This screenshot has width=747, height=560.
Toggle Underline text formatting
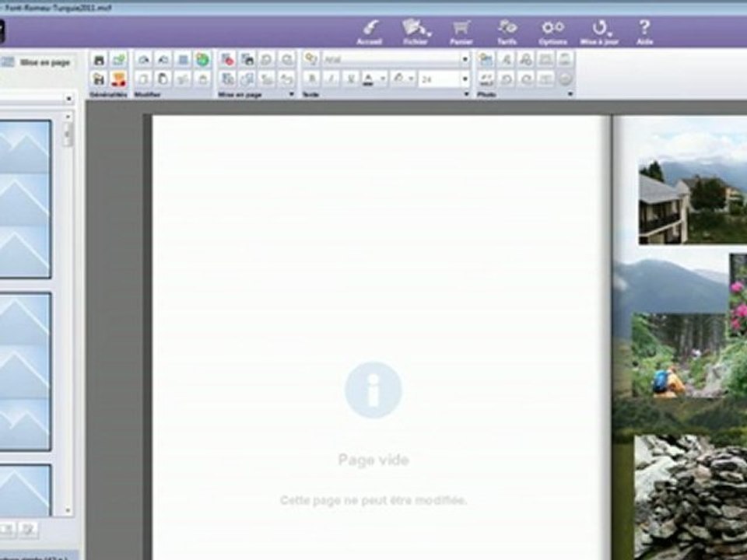pos(350,79)
